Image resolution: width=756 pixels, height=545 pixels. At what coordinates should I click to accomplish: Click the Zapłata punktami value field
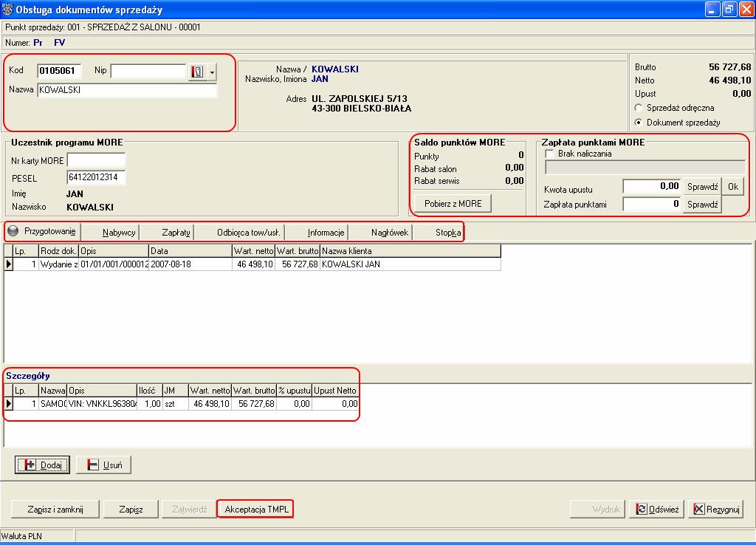pyautogui.click(x=651, y=204)
